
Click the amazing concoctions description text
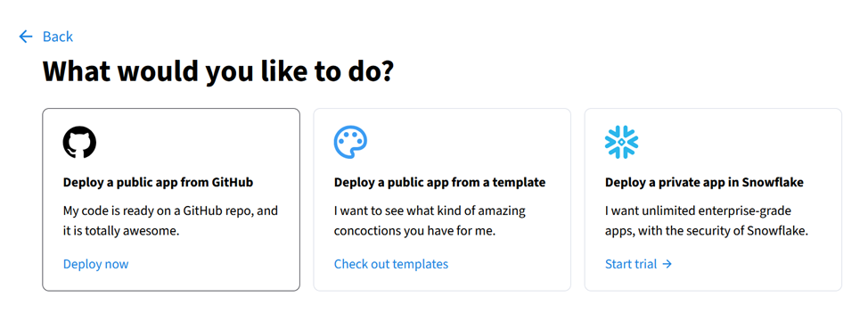pos(430,221)
